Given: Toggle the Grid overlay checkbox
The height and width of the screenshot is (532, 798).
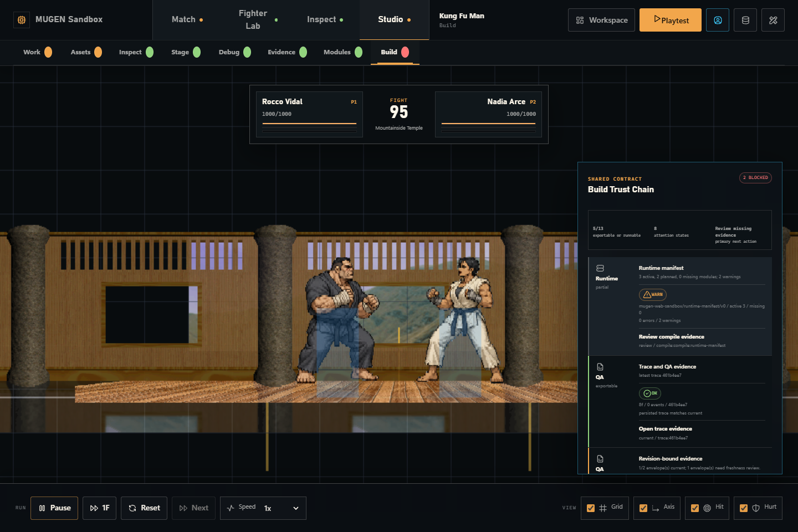Looking at the screenshot, I should pyautogui.click(x=591, y=508).
